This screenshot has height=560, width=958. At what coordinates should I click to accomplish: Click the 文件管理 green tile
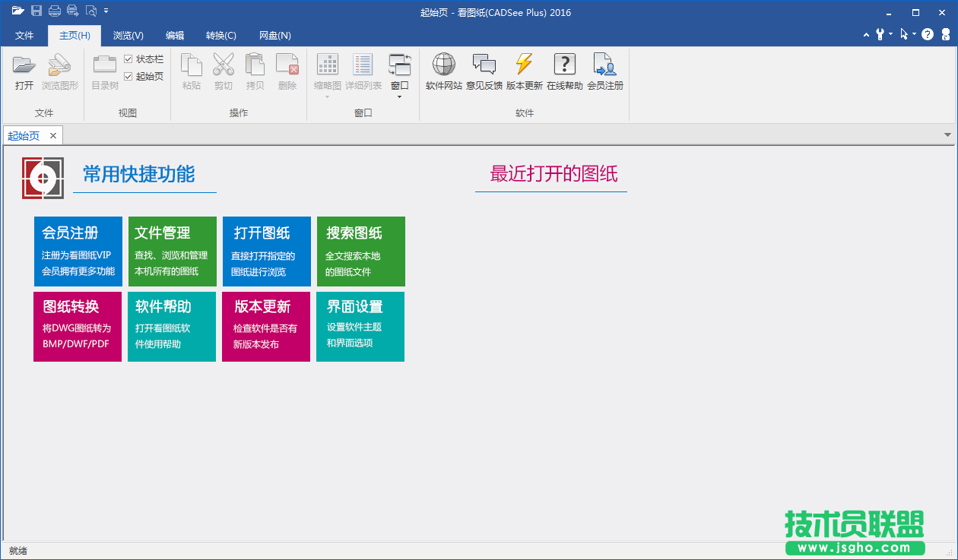pyautogui.click(x=173, y=252)
